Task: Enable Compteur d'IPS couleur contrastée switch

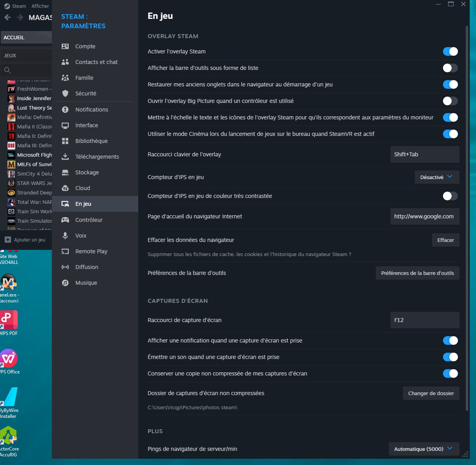Action: [x=450, y=196]
